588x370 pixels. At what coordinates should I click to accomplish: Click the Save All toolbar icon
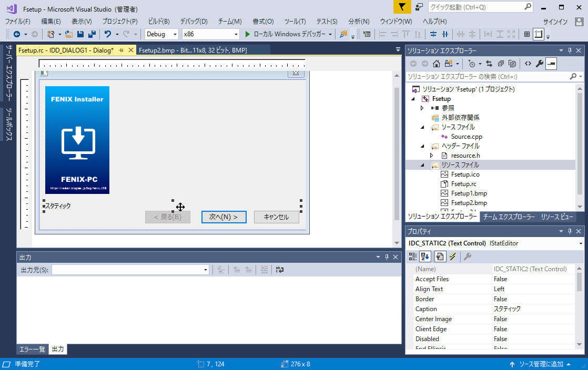click(92, 34)
